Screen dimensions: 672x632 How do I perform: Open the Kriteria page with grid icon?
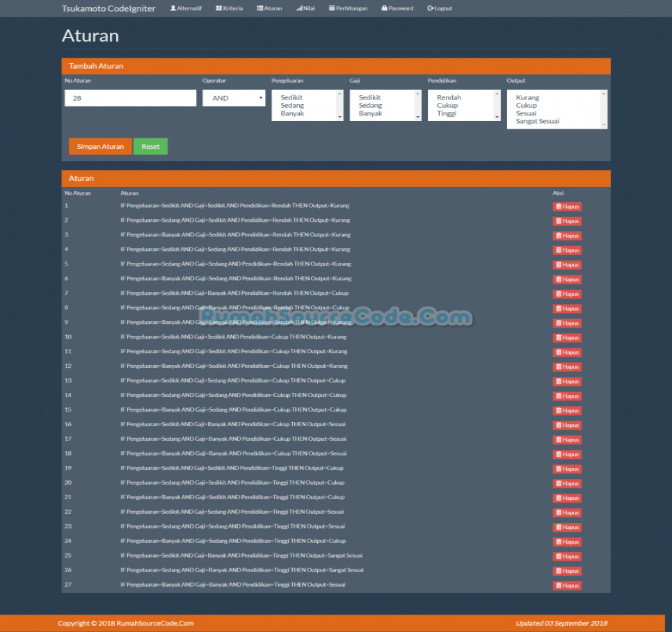(x=229, y=8)
